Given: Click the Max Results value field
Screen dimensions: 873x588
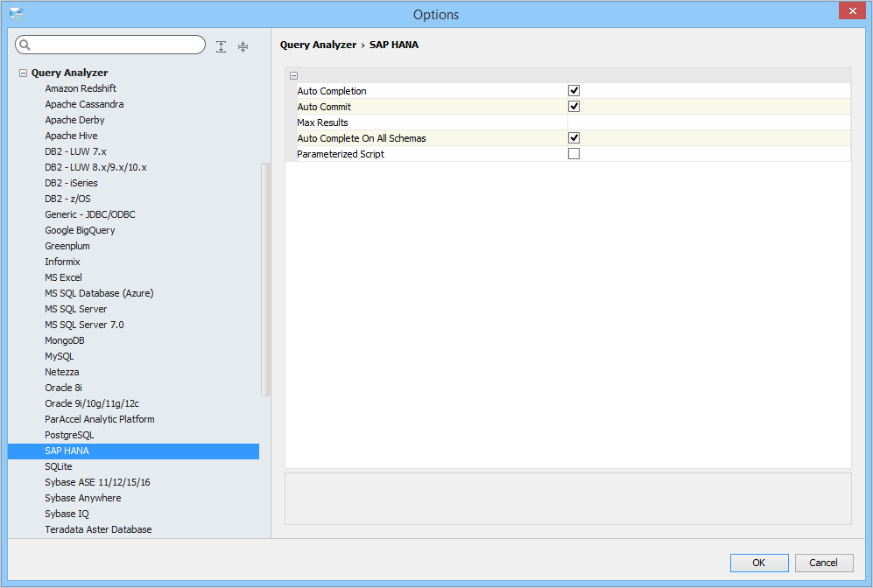Looking at the screenshot, I should click(x=708, y=122).
